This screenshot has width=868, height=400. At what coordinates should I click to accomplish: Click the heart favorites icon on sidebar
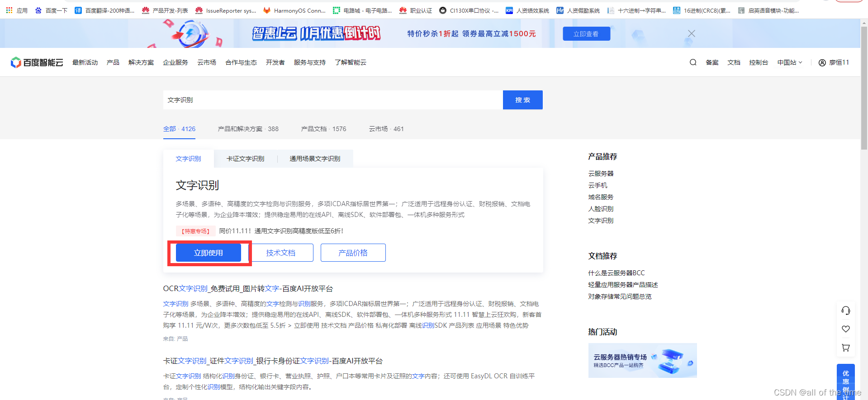tap(846, 329)
